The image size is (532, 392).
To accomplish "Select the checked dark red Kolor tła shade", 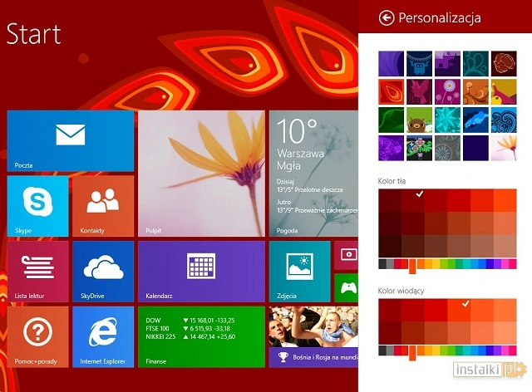I will point(413,200).
